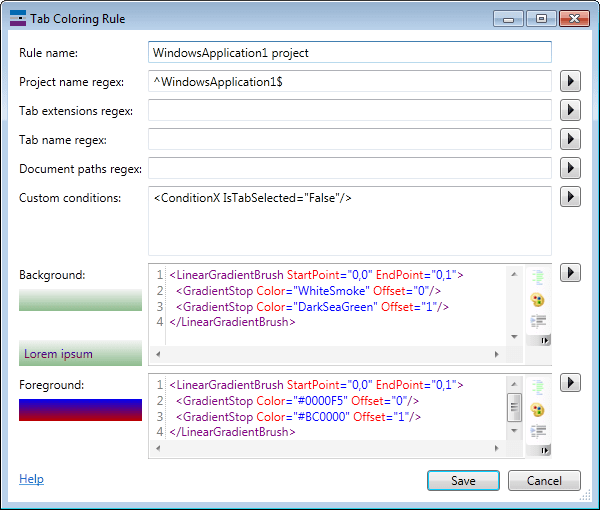Open the Tab extensions regex arrow menu

pyautogui.click(x=570, y=110)
